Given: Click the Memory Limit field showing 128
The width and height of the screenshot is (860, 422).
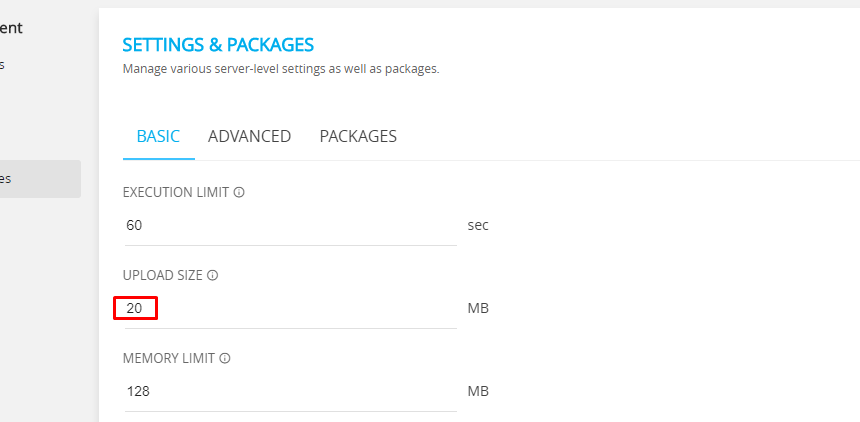Looking at the screenshot, I should [x=291, y=391].
